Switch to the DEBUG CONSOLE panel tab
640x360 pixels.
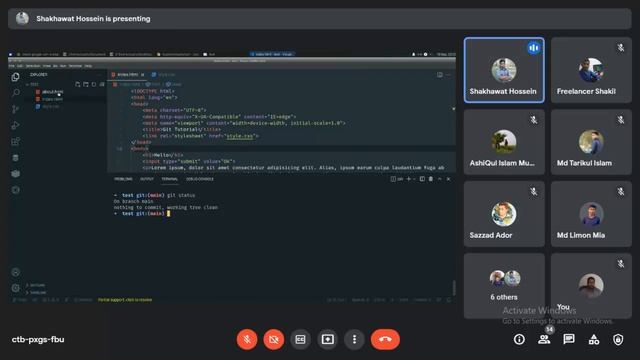[200, 179]
